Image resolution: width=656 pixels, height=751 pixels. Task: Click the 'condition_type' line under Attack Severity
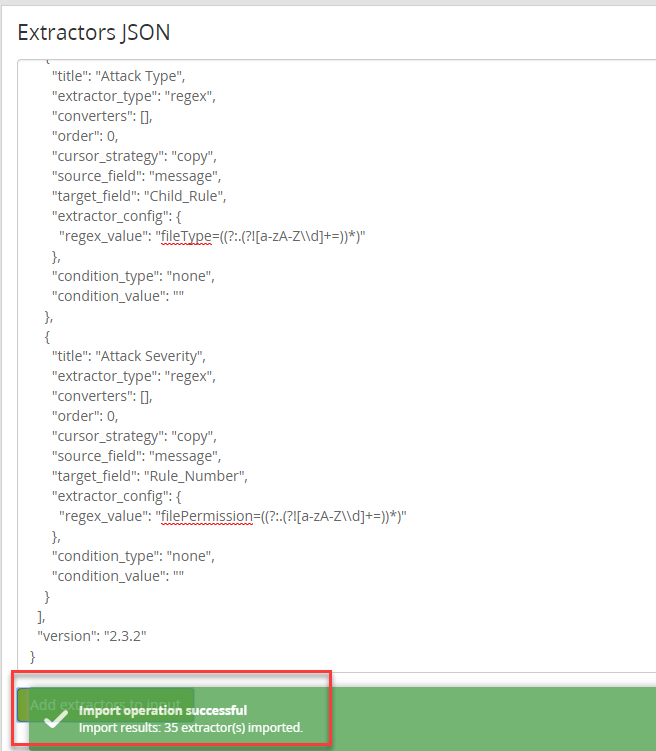(x=133, y=556)
